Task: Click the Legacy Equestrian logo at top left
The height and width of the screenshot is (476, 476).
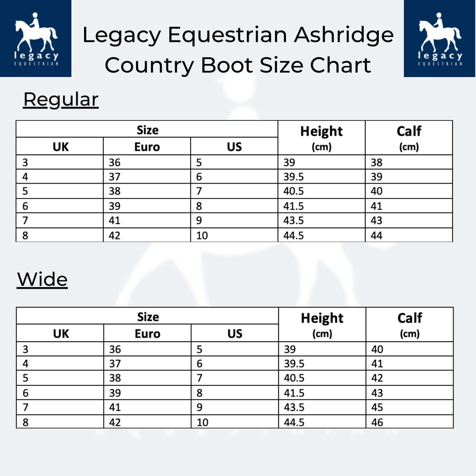Action: (36, 38)
